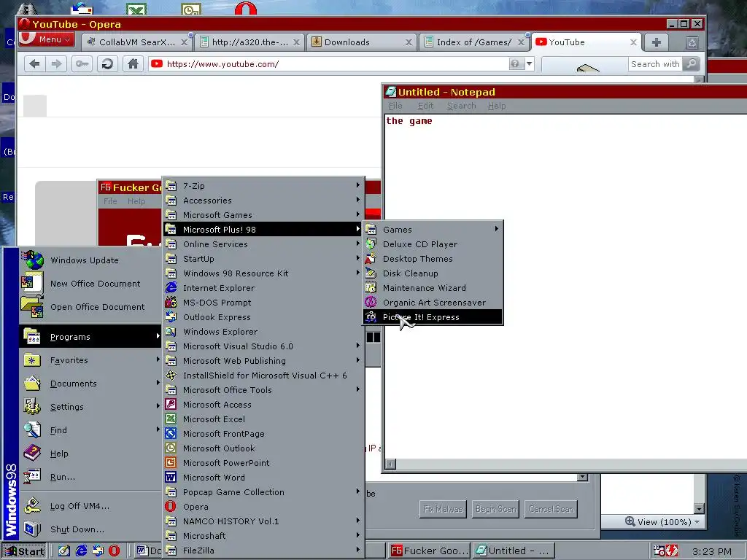Click the search magnifier icon in Opera
This screenshot has height=560, width=747.
(x=692, y=64)
